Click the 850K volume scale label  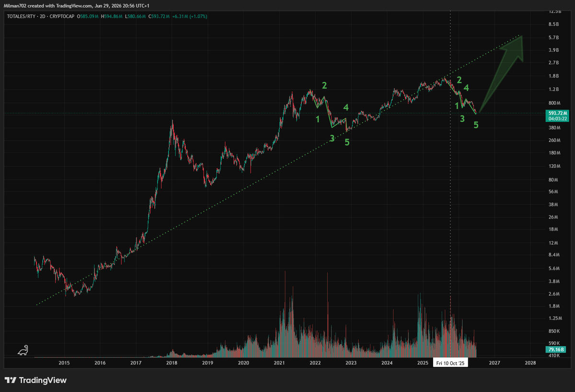pyautogui.click(x=553, y=331)
